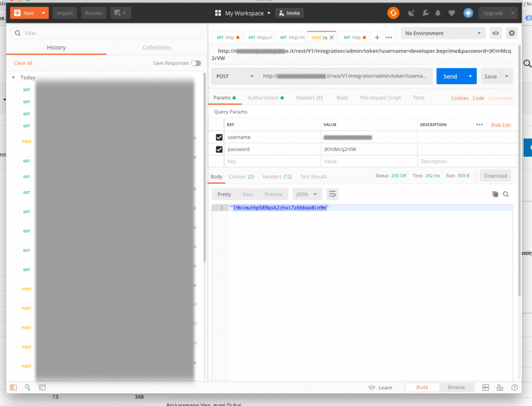Click the Filter search field
Image resolution: width=532 pixels, height=406 pixels.
pos(107,33)
